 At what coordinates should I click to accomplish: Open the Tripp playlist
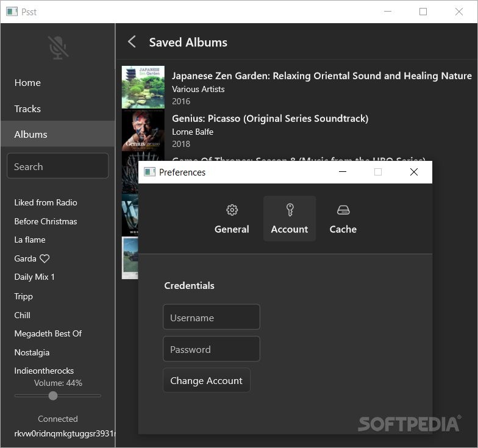[x=23, y=296]
